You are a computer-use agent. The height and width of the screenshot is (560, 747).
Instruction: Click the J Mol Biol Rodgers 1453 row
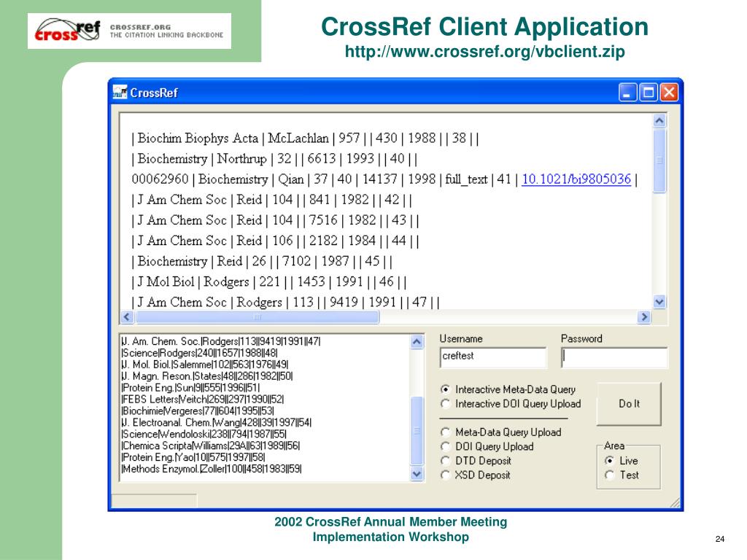pyautogui.click(x=269, y=281)
